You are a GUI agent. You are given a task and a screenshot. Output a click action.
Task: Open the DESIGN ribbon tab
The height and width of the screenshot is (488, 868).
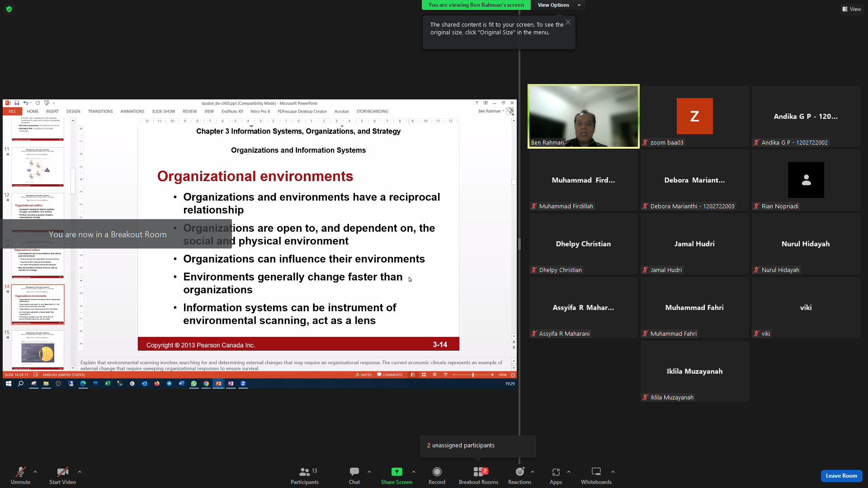tap(73, 112)
